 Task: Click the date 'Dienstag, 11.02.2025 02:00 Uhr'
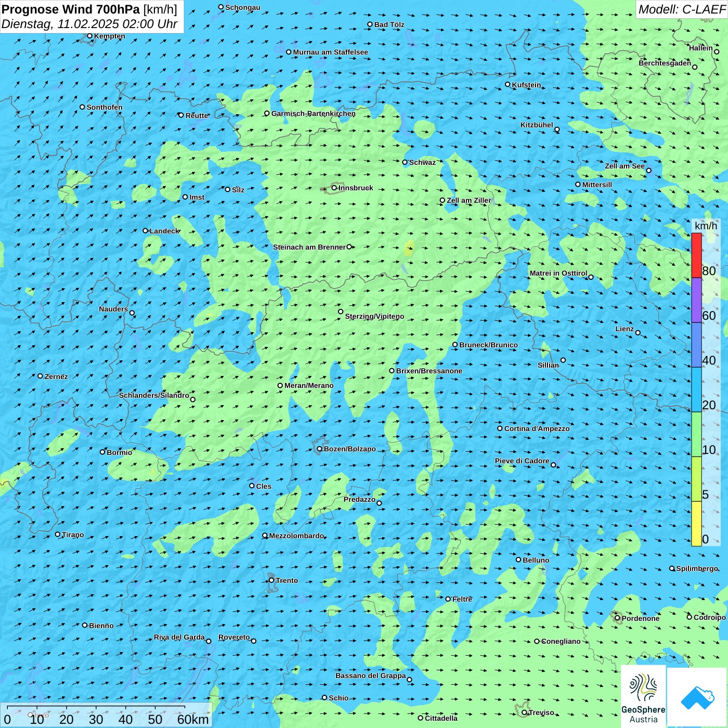89,24
